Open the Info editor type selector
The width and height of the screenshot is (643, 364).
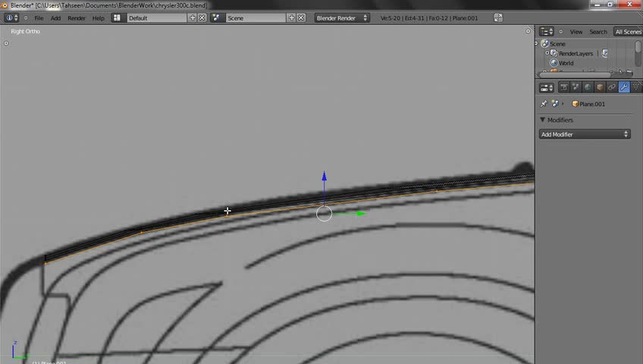click(x=11, y=18)
